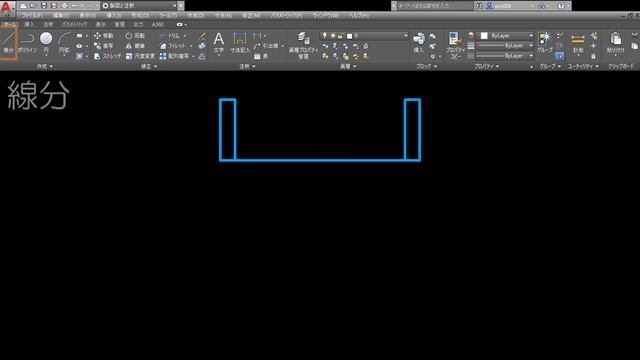Click the layer 0 color swatch

coord(349,36)
